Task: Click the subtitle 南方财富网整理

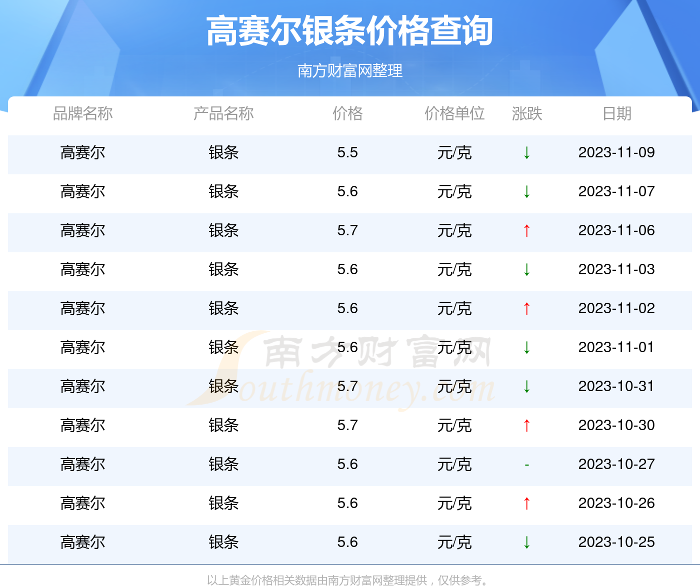Action: point(350,71)
